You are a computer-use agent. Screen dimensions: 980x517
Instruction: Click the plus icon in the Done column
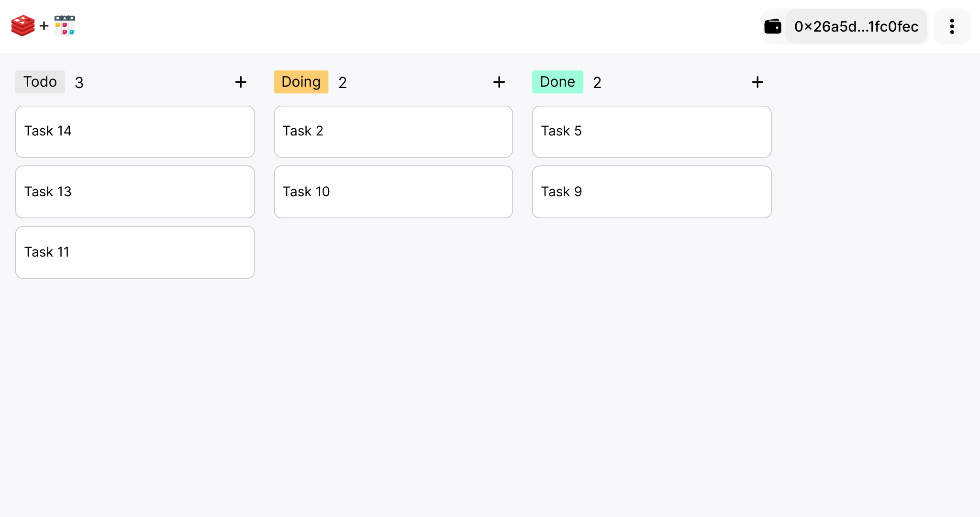(757, 82)
